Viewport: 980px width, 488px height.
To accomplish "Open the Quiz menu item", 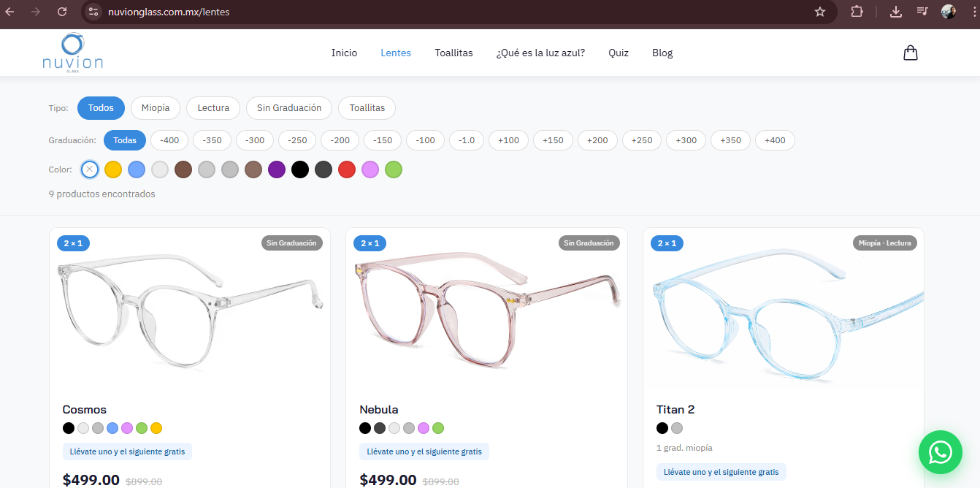I will (x=619, y=53).
